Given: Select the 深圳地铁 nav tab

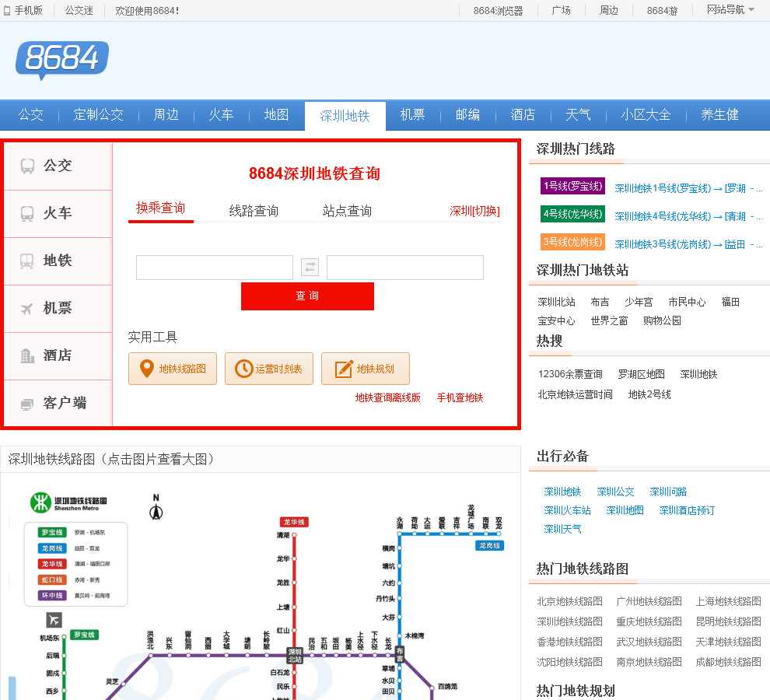Looking at the screenshot, I should [345, 116].
